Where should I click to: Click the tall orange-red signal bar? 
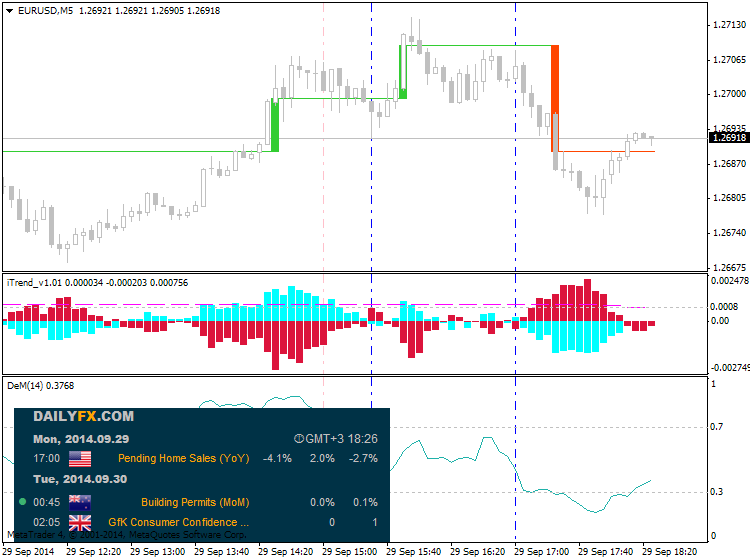point(555,98)
